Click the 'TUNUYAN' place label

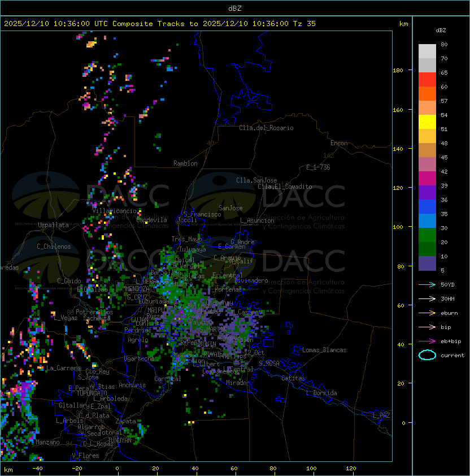[x=120, y=440]
